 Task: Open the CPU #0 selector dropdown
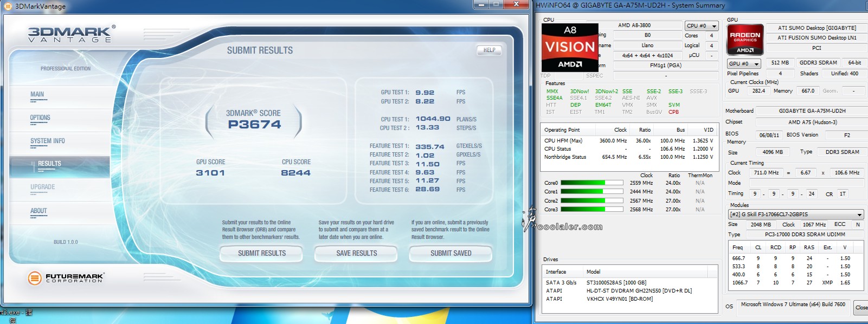tap(702, 25)
